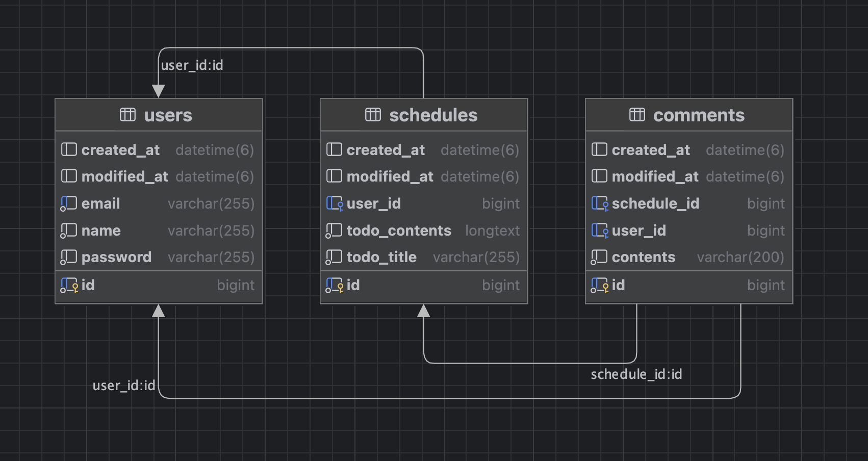The width and height of the screenshot is (868, 461).
Task: Click column icon of todo_contents
Action: tap(334, 231)
